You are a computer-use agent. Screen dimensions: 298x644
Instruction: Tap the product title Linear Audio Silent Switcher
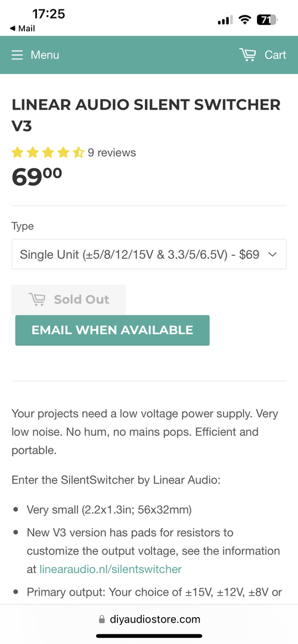pyautogui.click(x=145, y=115)
